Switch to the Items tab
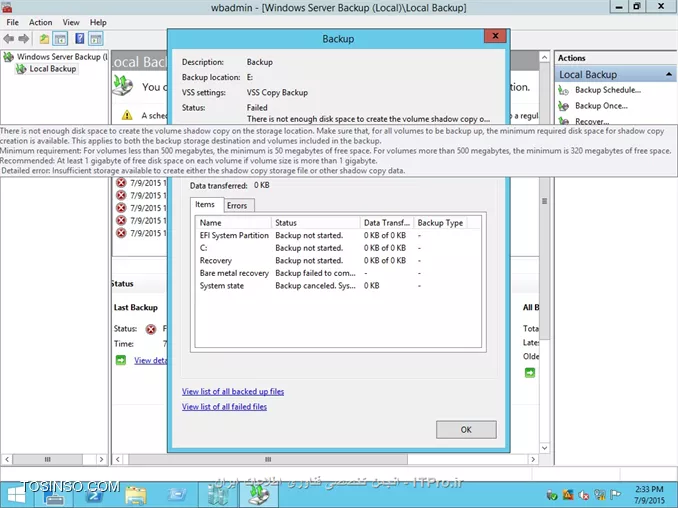The width and height of the screenshot is (678, 508). click(205, 204)
